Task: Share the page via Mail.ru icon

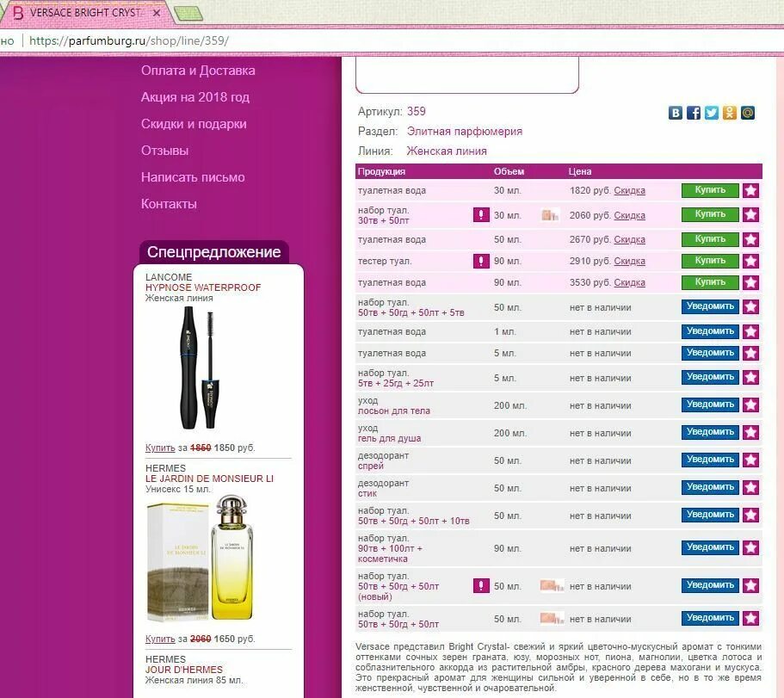Action: (x=747, y=113)
